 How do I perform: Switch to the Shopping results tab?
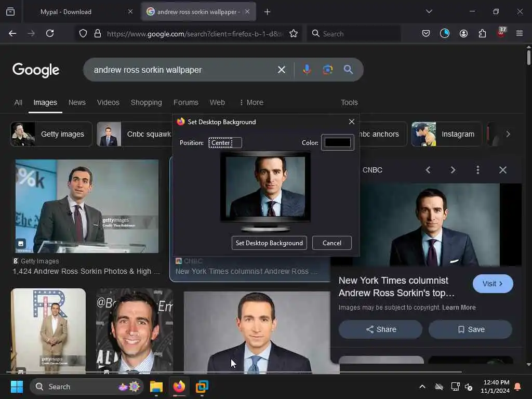pos(146,102)
